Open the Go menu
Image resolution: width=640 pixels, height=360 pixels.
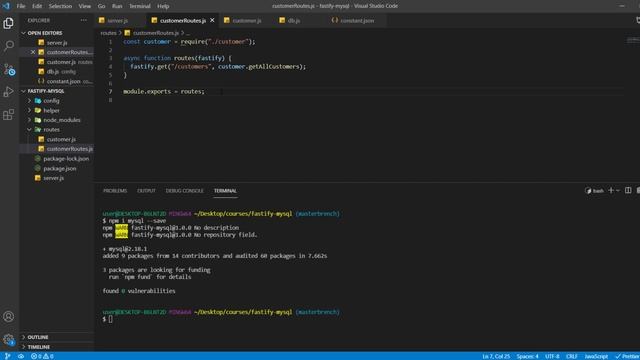point(101,6)
